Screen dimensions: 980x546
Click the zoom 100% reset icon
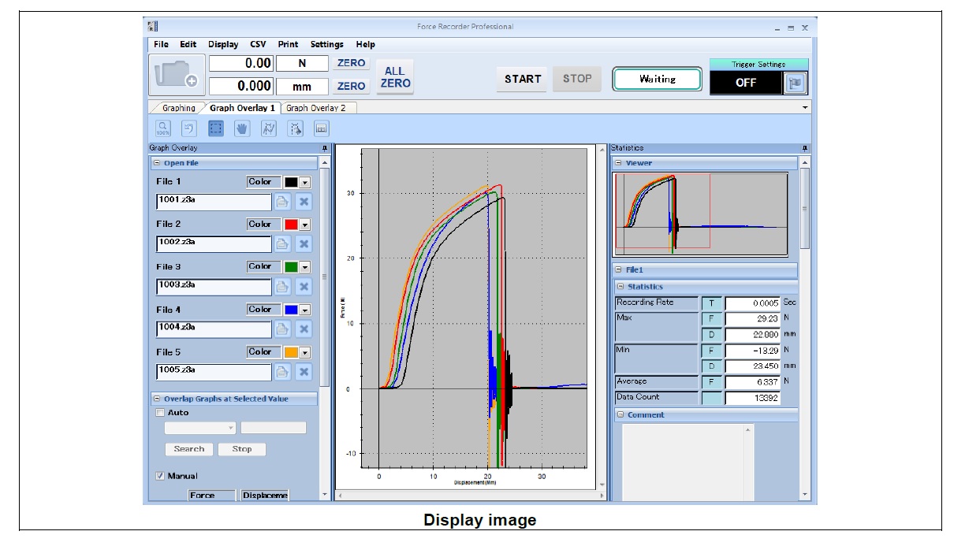pyautogui.click(x=163, y=128)
